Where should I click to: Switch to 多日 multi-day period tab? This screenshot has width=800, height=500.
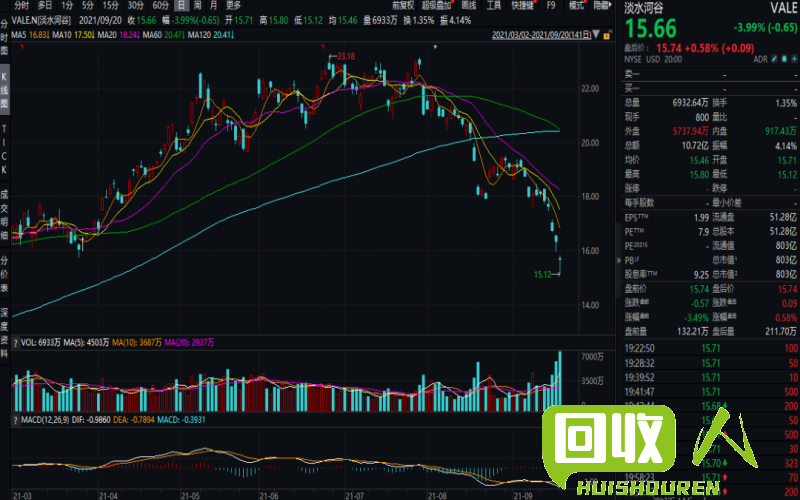[45, 5]
